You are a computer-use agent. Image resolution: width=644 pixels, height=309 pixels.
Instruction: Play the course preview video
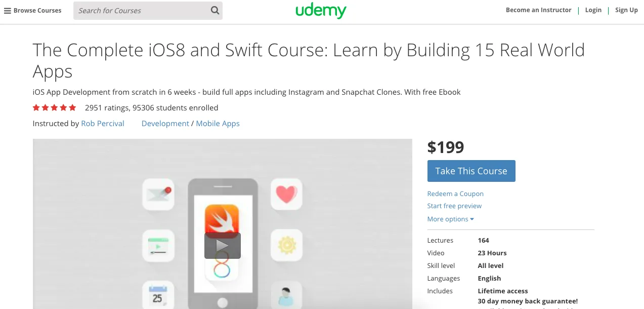(223, 245)
